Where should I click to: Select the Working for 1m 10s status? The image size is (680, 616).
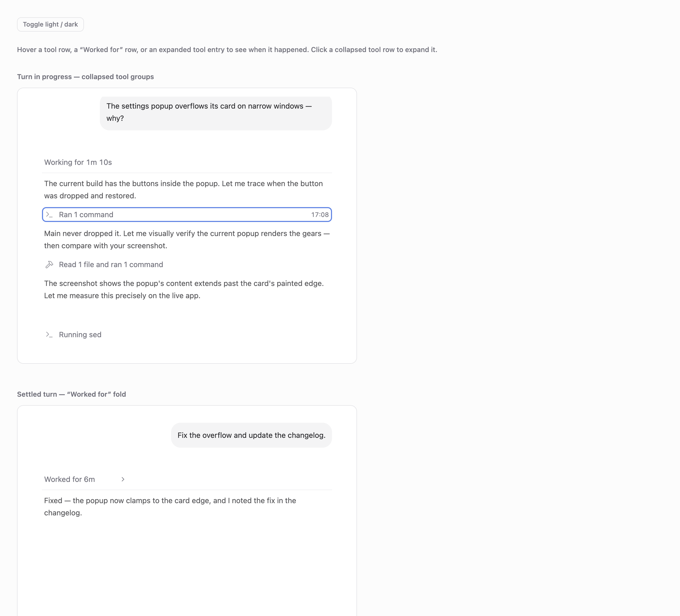78,162
